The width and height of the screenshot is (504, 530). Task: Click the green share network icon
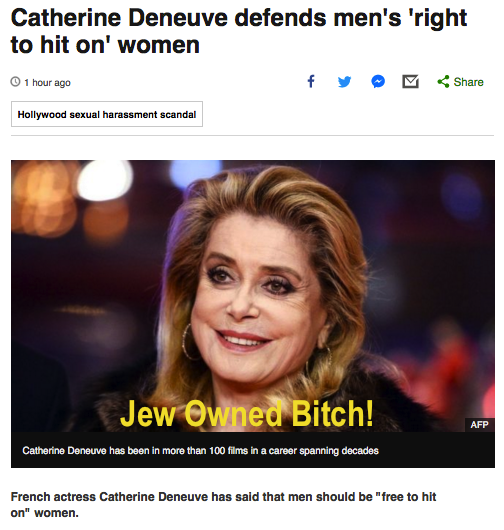point(443,81)
